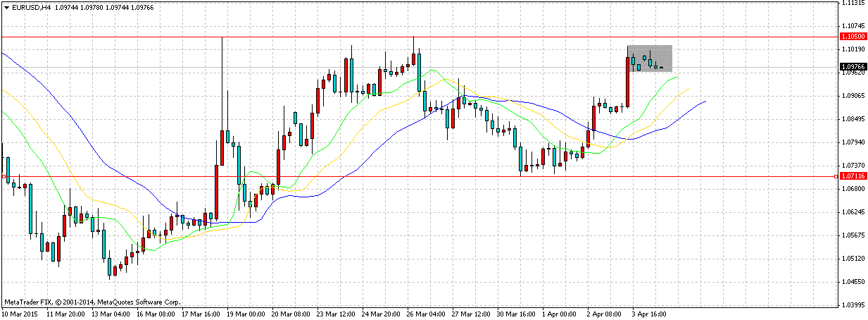The height and width of the screenshot is (320, 868).
Task: Select the red 1.10500 price label
Action: [853, 36]
